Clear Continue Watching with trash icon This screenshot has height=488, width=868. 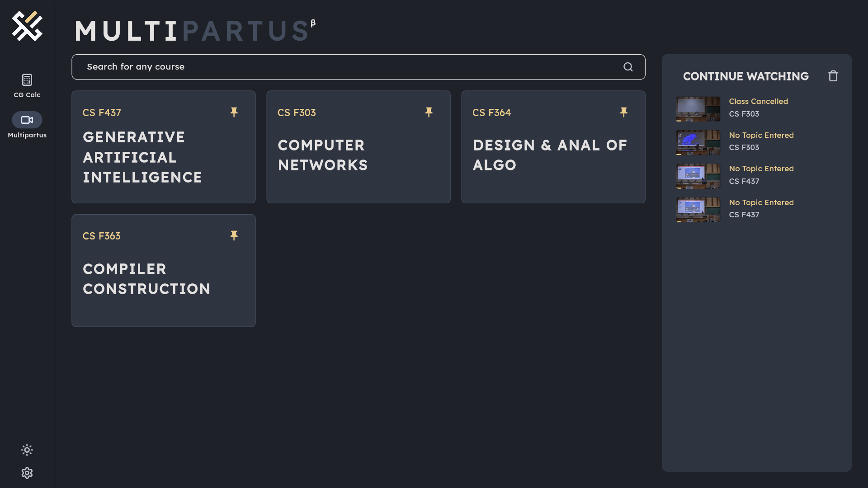click(x=833, y=76)
